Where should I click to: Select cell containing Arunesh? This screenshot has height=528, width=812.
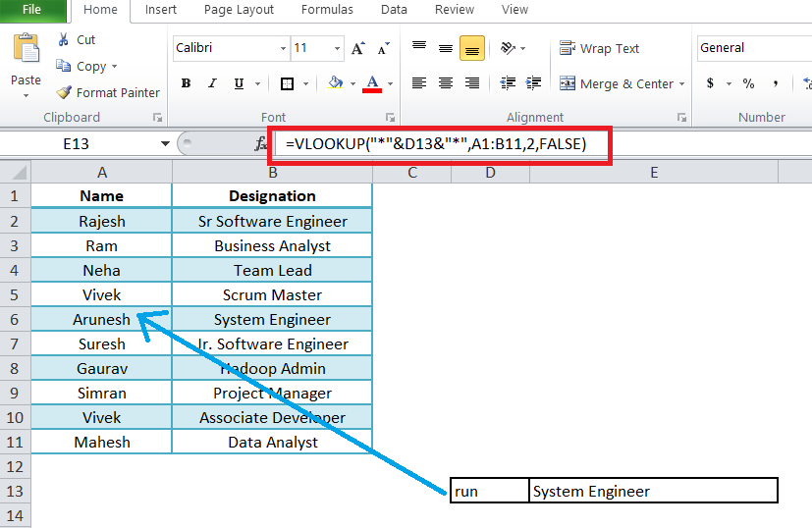pos(101,319)
